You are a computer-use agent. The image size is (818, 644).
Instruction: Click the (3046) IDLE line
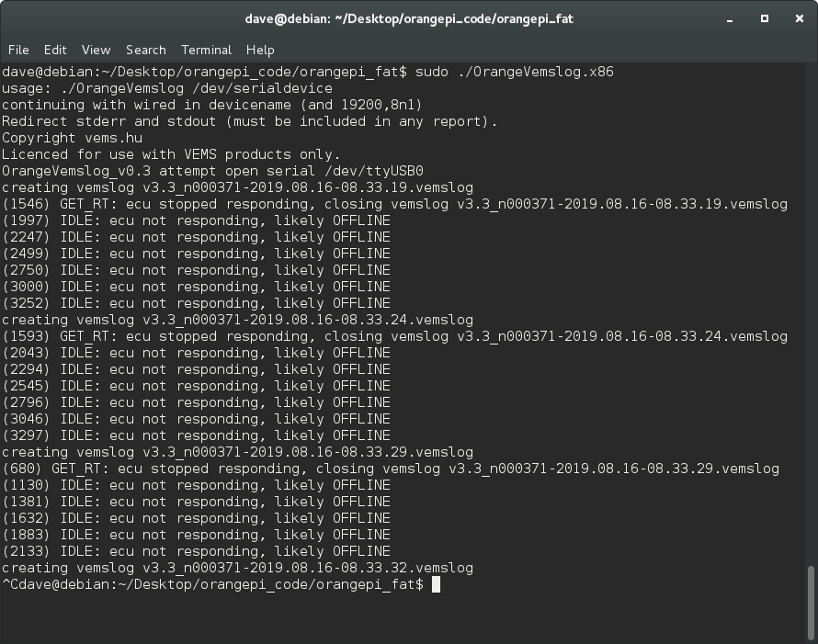coord(196,419)
